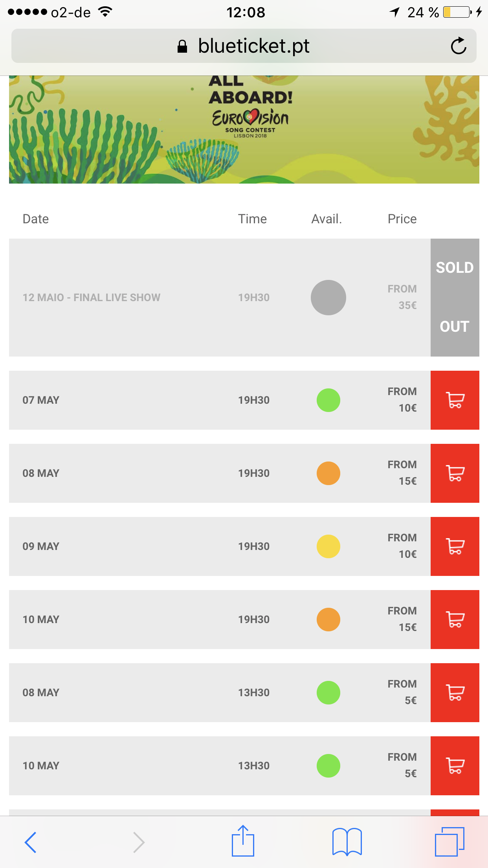Screen dimensions: 488x868
Task: Tap the Avail. column header
Action: coord(327,219)
